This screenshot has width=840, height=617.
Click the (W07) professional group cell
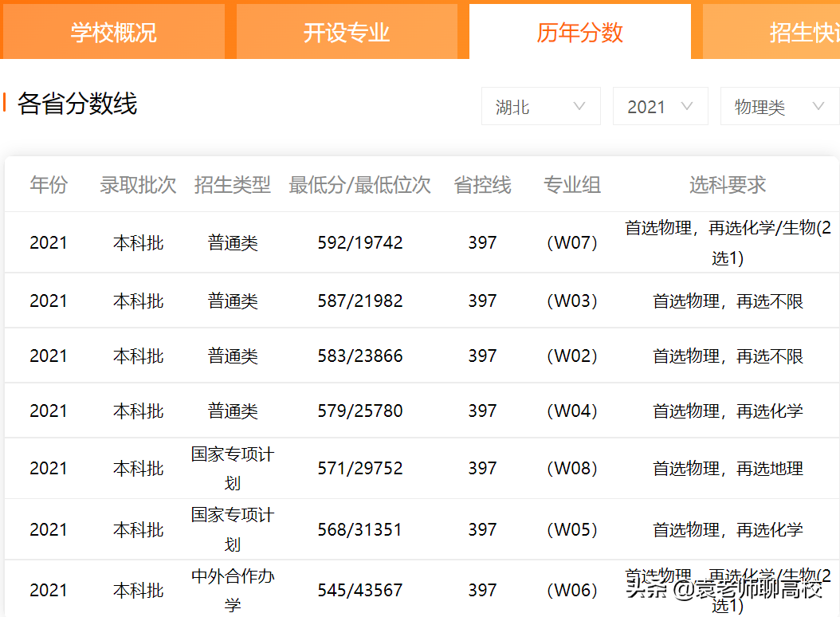click(x=571, y=242)
